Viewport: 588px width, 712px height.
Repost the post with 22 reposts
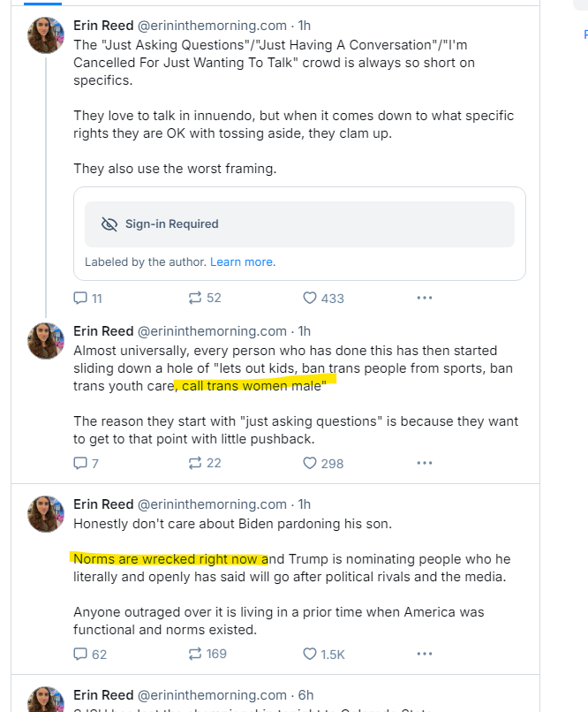(x=195, y=463)
